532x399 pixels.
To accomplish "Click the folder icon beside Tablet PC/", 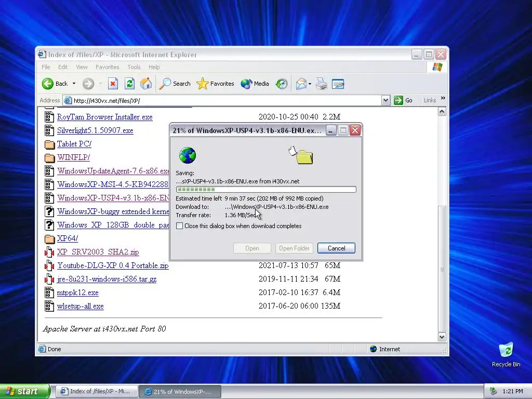I will click(x=49, y=144).
